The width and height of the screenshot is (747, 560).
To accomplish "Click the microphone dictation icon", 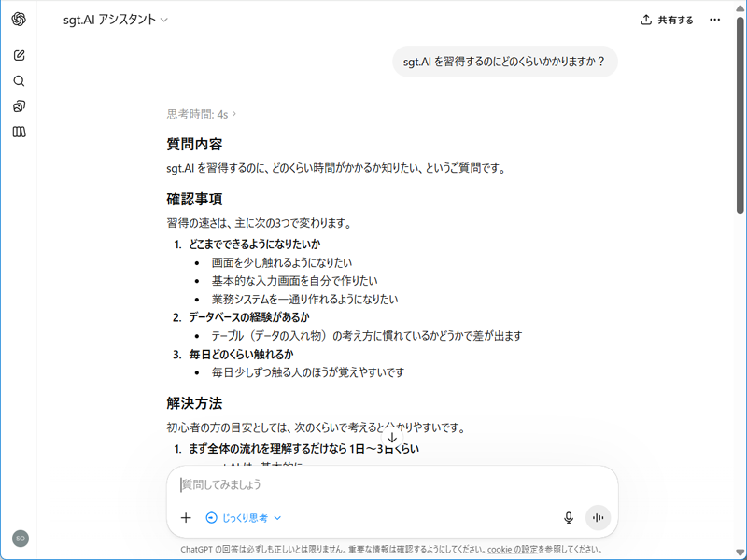I will click(x=569, y=518).
